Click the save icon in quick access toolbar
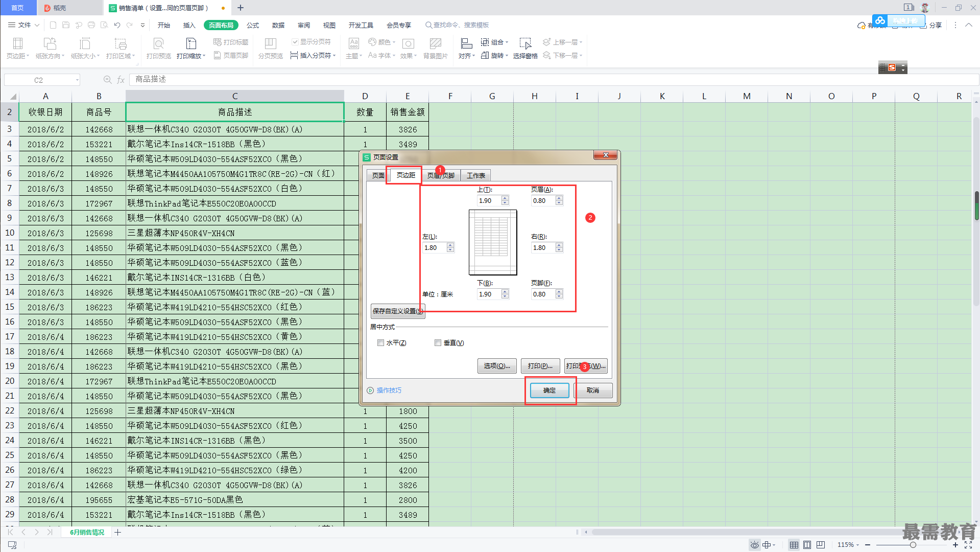Image resolution: width=980 pixels, height=552 pixels. (x=66, y=25)
